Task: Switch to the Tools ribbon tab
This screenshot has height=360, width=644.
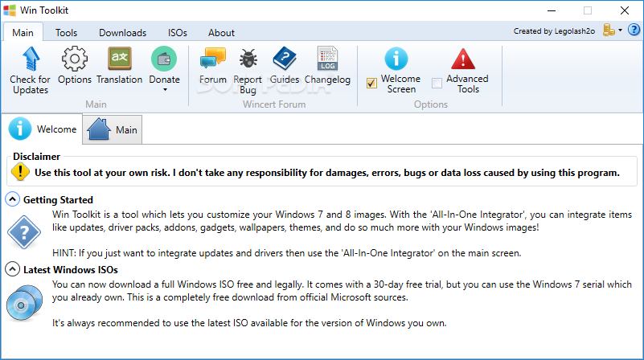Action: [66, 33]
